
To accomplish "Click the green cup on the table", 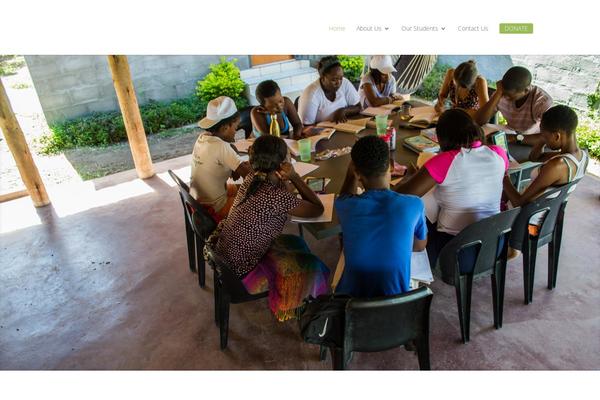I will click(x=305, y=150).
